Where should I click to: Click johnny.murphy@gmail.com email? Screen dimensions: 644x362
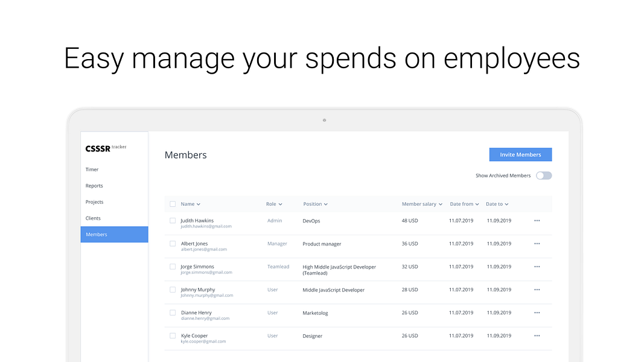tap(206, 295)
